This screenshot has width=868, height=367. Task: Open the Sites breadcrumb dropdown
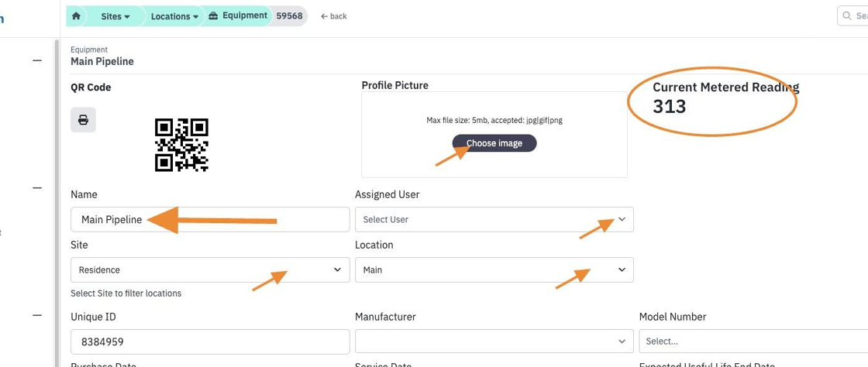pos(115,16)
